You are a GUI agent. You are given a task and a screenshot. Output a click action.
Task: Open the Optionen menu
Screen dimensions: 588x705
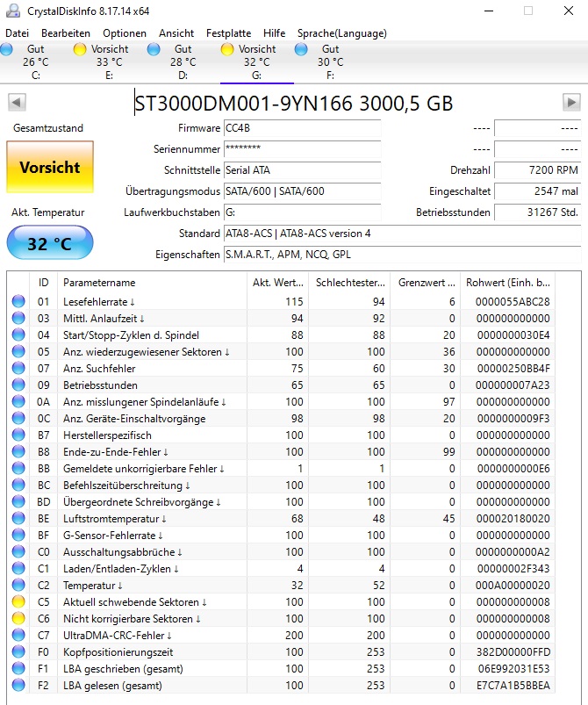(x=125, y=33)
